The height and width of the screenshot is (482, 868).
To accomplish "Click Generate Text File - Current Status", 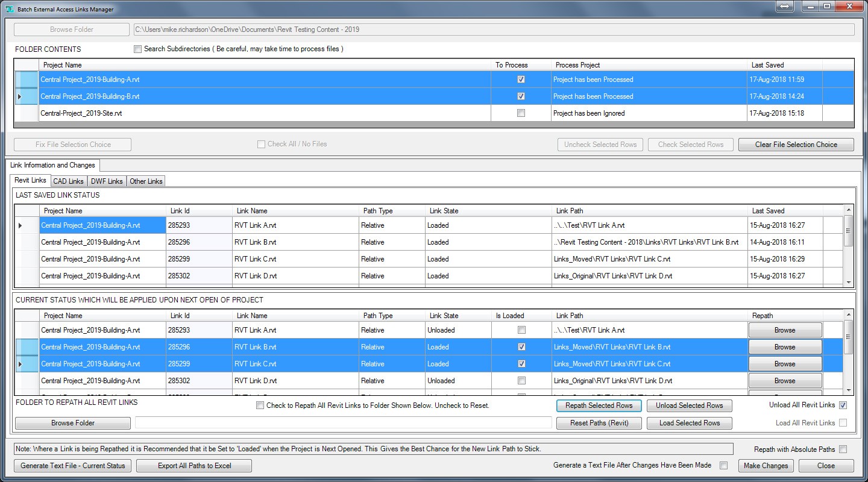I will [72, 466].
